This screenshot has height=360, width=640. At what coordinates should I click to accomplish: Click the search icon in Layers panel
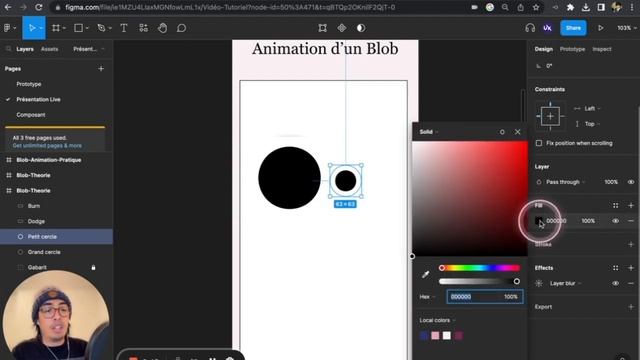pyautogui.click(x=8, y=49)
